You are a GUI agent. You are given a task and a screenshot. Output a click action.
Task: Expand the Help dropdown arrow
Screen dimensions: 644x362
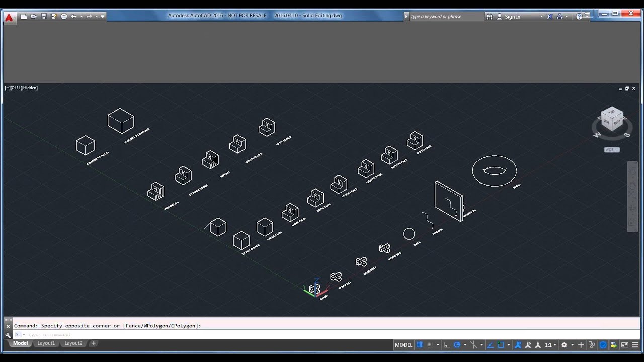[x=586, y=16]
